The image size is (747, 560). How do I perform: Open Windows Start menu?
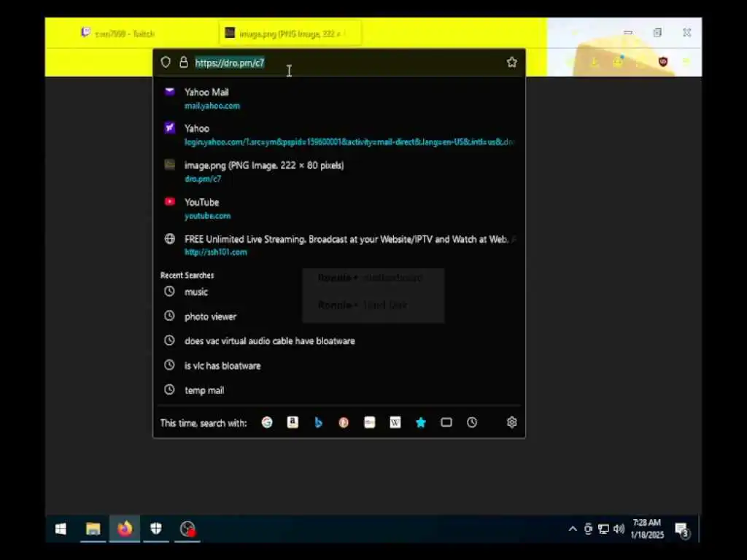pos(61,529)
